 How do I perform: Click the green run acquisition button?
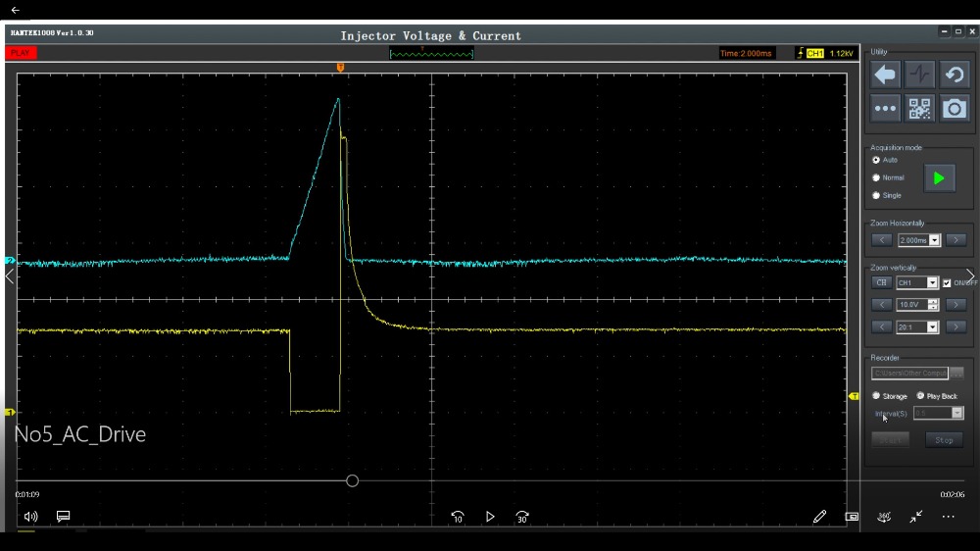click(x=939, y=178)
